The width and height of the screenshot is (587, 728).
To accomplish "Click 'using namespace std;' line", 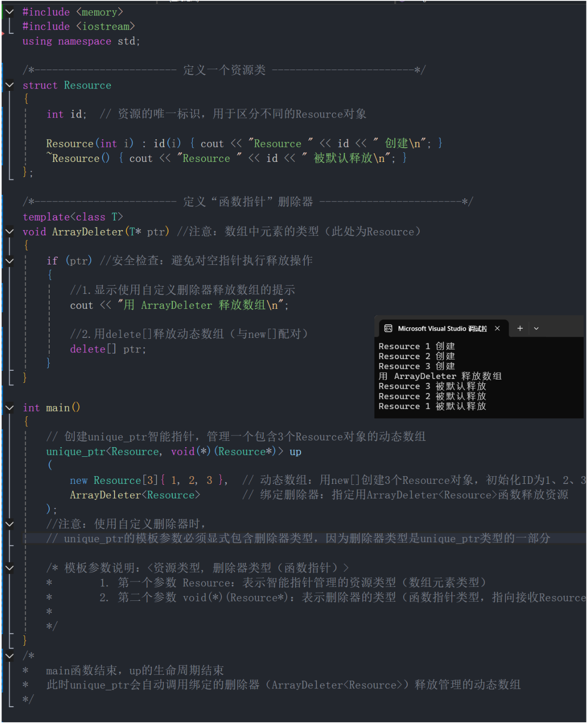I will [81, 41].
